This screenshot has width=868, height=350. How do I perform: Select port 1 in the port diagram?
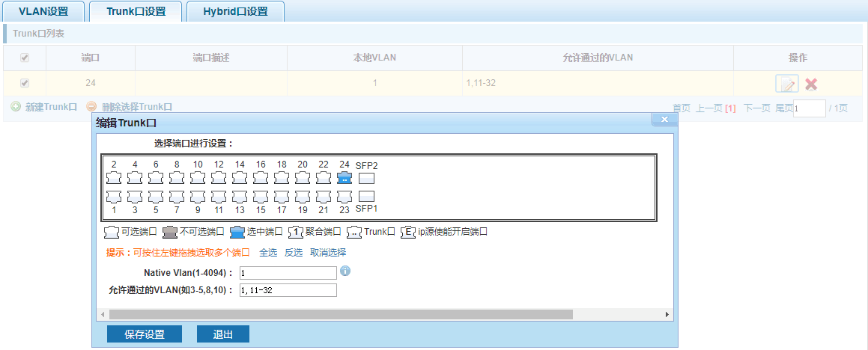pyautogui.click(x=114, y=197)
